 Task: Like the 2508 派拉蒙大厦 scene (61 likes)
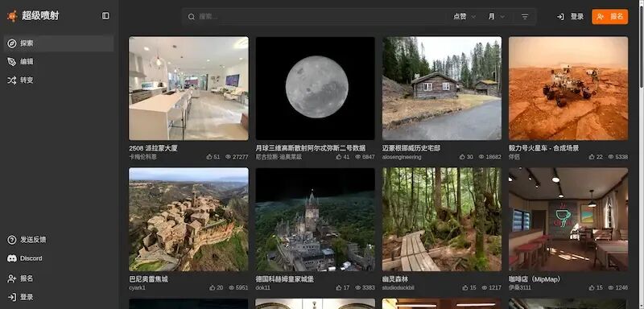tap(209, 157)
